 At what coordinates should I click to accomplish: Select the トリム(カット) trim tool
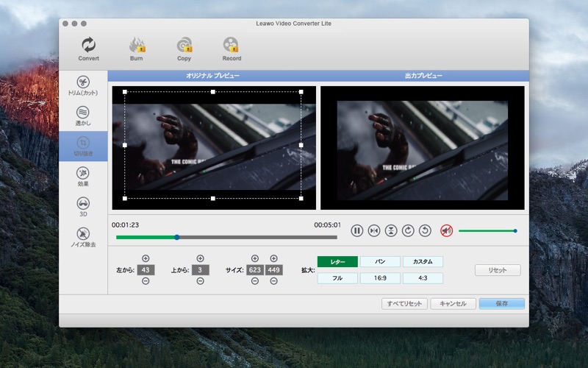[83, 85]
